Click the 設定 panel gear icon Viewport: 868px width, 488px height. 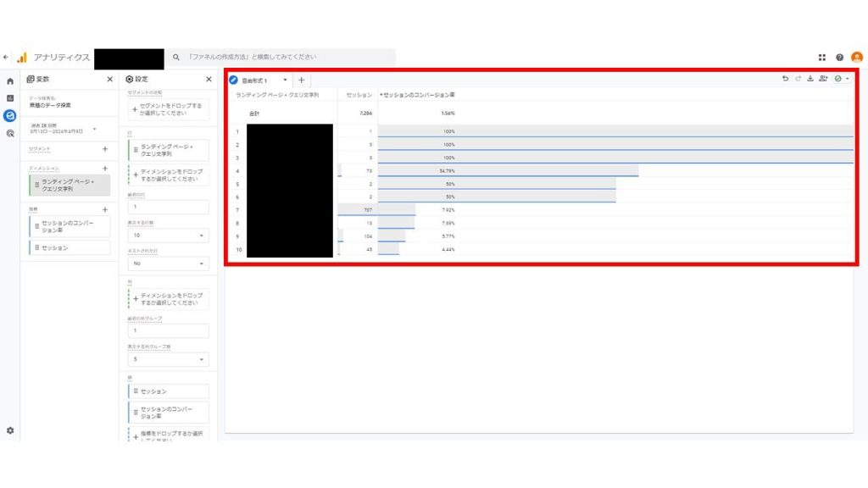tap(130, 79)
